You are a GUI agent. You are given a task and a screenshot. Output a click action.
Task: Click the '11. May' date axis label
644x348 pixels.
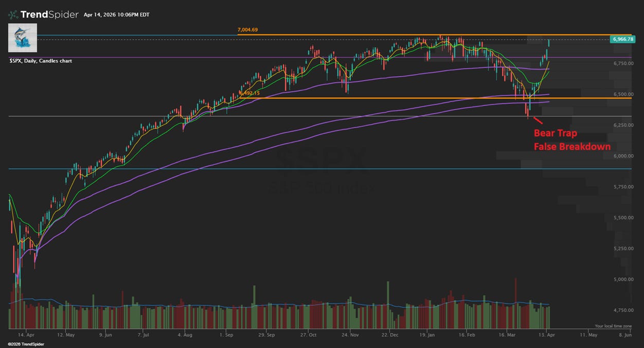coord(589,334)
